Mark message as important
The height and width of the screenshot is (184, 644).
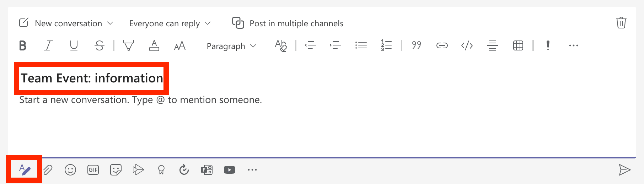[548, 46]
